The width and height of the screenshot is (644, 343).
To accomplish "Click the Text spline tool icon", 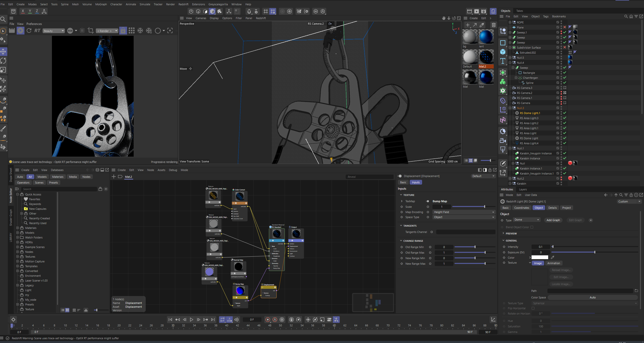I will (x=503, y=61).
